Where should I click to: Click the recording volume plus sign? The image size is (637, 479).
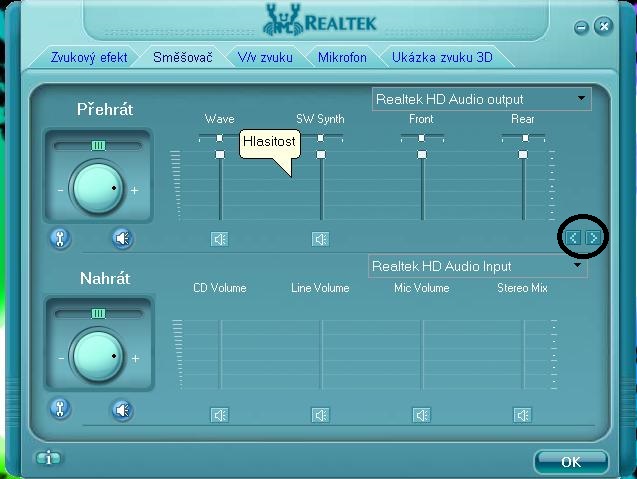tap(135, 358)
